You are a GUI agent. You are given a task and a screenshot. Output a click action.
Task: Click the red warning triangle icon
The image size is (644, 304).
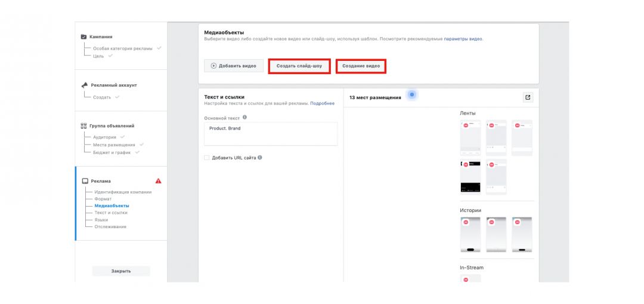(x=159, y=181)
